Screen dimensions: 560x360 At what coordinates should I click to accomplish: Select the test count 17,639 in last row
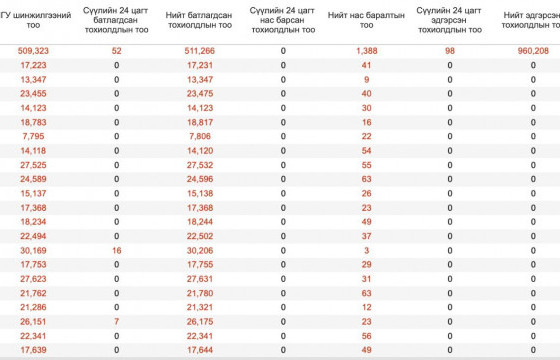pos(33,350)
